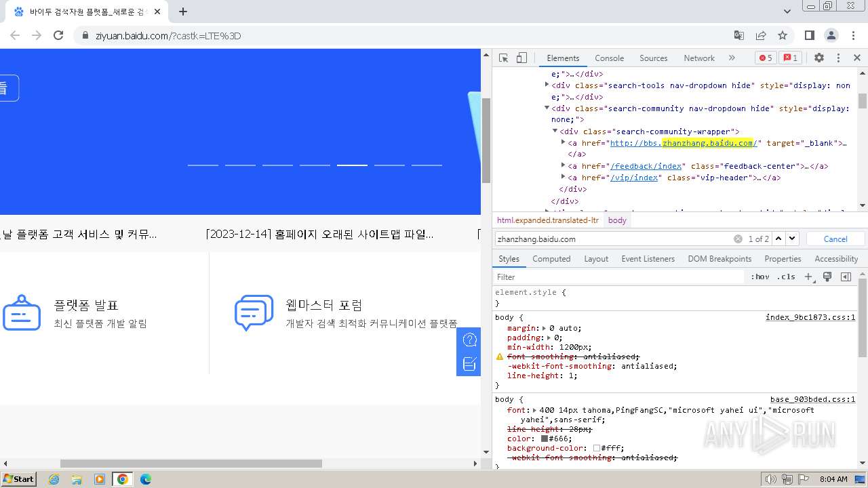Image resolution: width=868 pixels, height=488 pixels.
Task: Follow the /vip/index href link
Action: click(634, 178)
